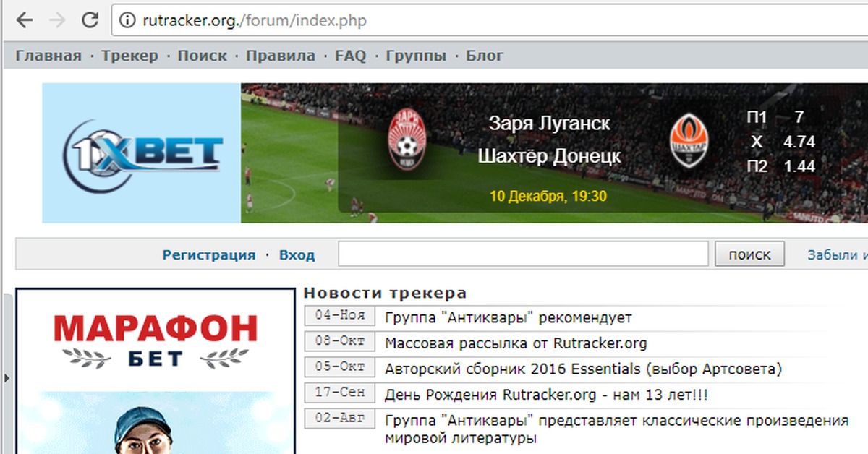Viewport: 868px width, 454px height.
Task: Focus the forum search input field
Action: (523, 254)
